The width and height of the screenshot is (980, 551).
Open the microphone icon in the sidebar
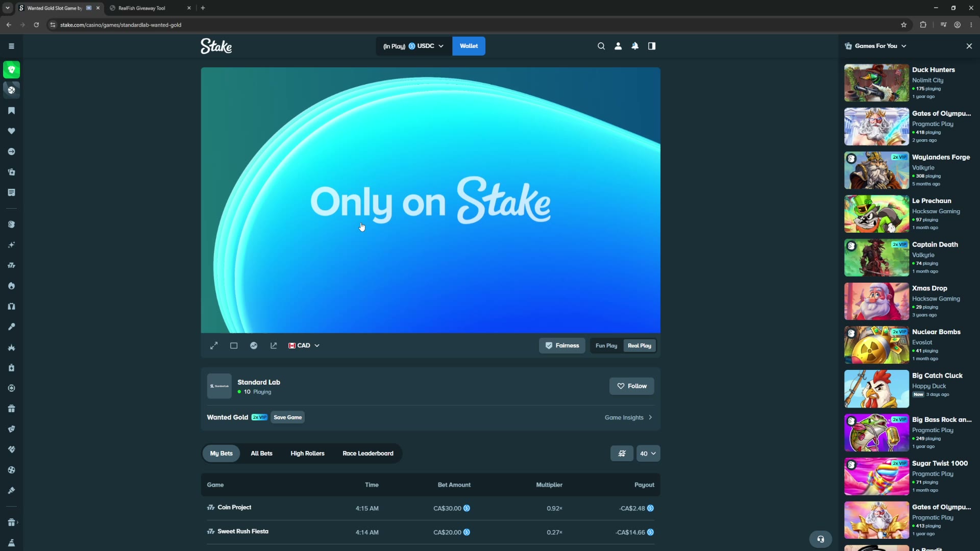coord(11,327)
